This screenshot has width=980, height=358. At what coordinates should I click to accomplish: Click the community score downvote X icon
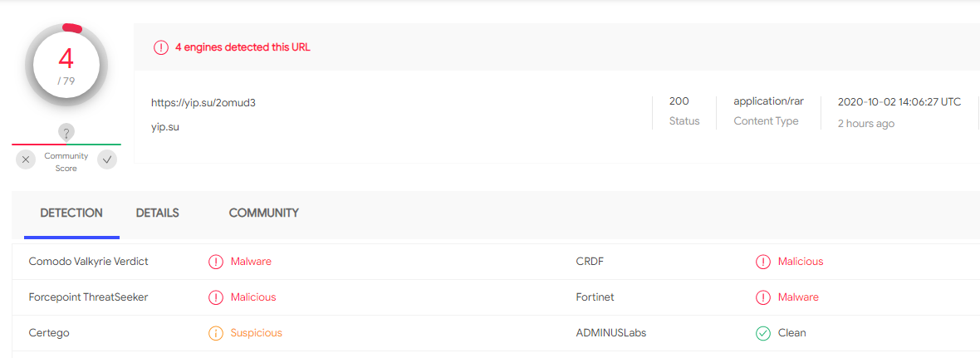tap(26, 160)
